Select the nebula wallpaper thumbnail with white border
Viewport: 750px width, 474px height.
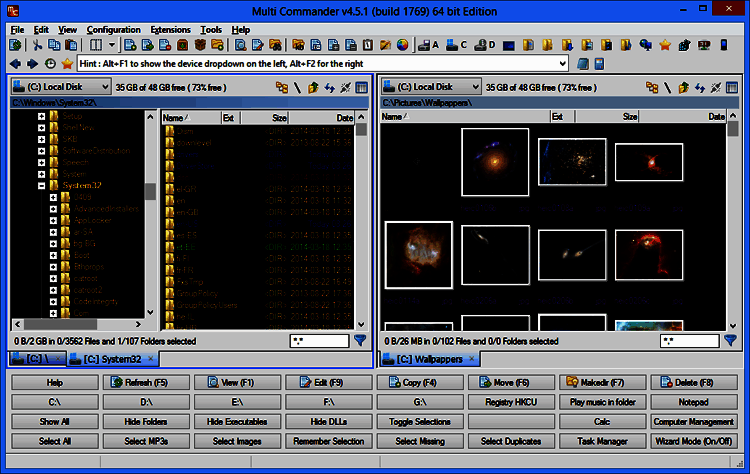pyautogui.click(x=418, y=253)
